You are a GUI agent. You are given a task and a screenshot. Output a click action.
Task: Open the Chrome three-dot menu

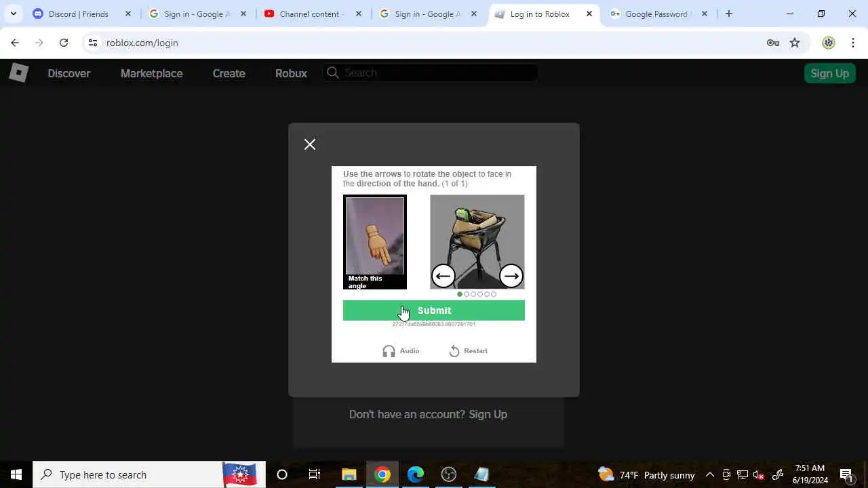852,43
